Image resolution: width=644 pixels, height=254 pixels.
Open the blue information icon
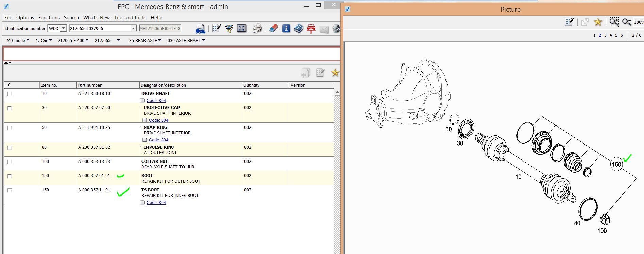[x=286, y=29]
